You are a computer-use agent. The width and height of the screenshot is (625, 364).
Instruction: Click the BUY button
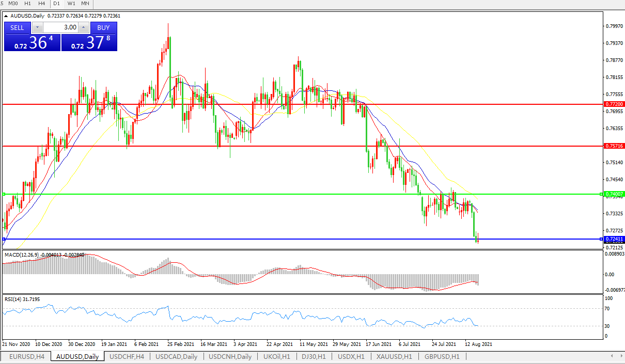pyautogui.click(x=103, y=28)
